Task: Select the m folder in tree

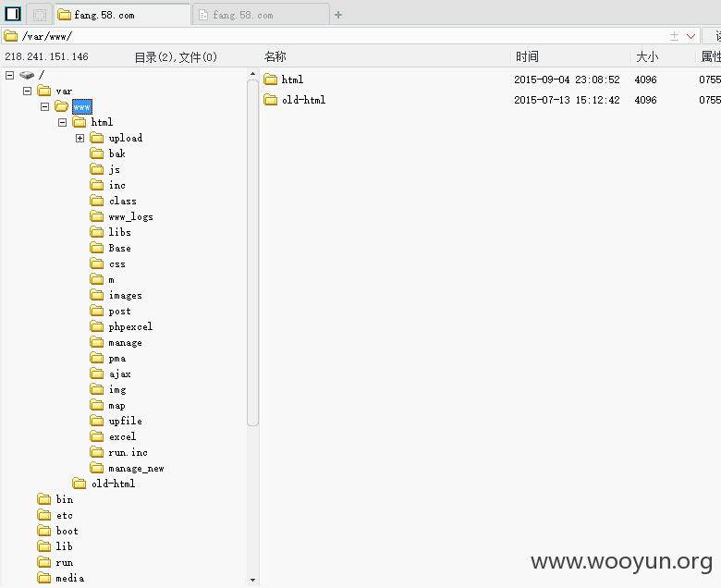Action: pos(111,280)
